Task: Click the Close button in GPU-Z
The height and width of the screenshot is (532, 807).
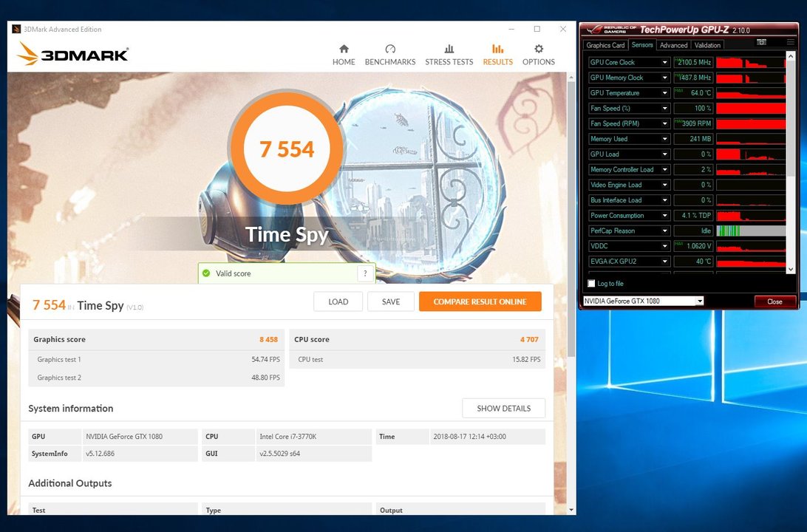Action: point(774,301)
